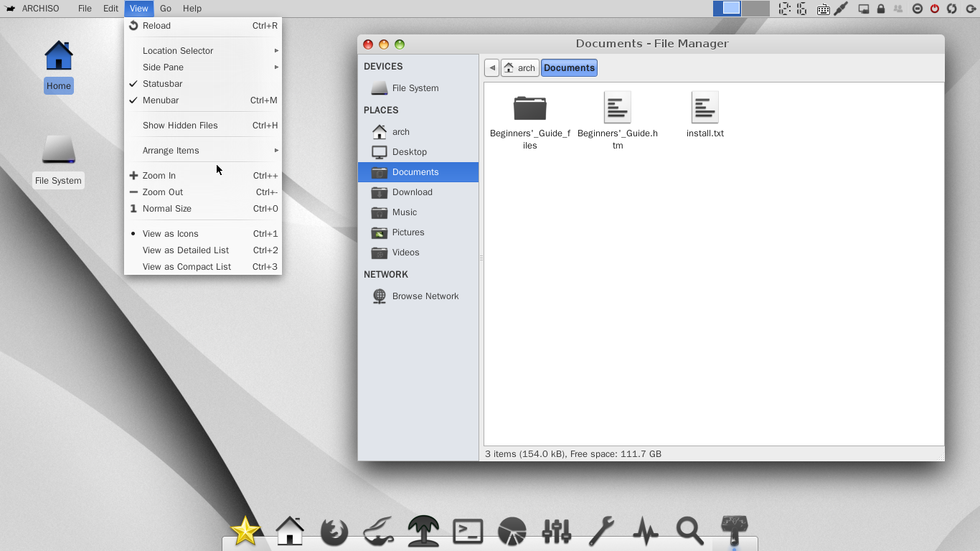The height and width of the screenshot is (551, 980).
Task: Launch Firefox from the dock
Action: [334, 532]
